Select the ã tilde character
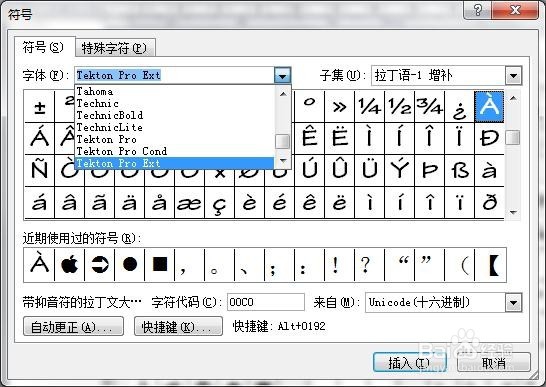 (100, 203)
